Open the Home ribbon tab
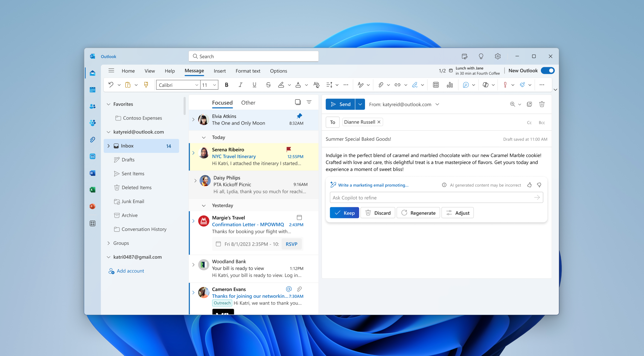Image resolution: width=644 pixels, height=356 pixels. pyautogui.click(x=128, y=71)
